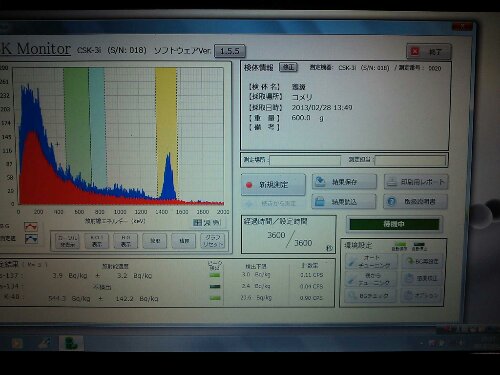Viewport: 500px width, 375px height.
Task: Open the 結果読込 load results folder button
Action: 344,202
